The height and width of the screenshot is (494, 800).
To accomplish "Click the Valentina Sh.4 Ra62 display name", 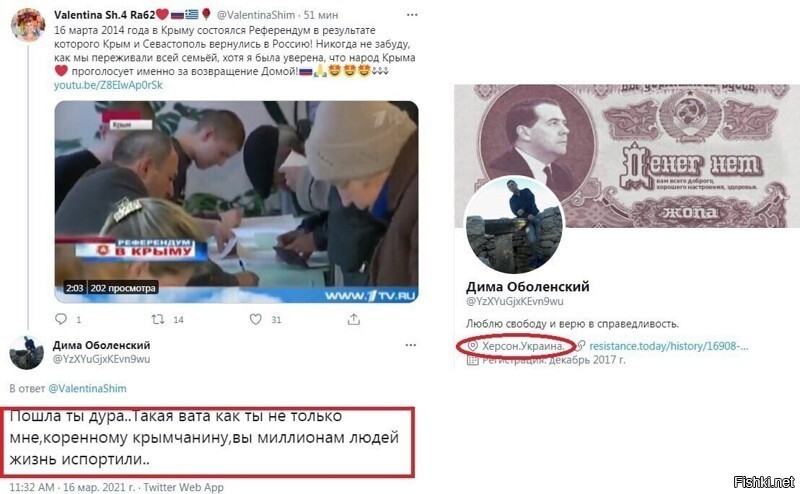I will coord(105,15).
